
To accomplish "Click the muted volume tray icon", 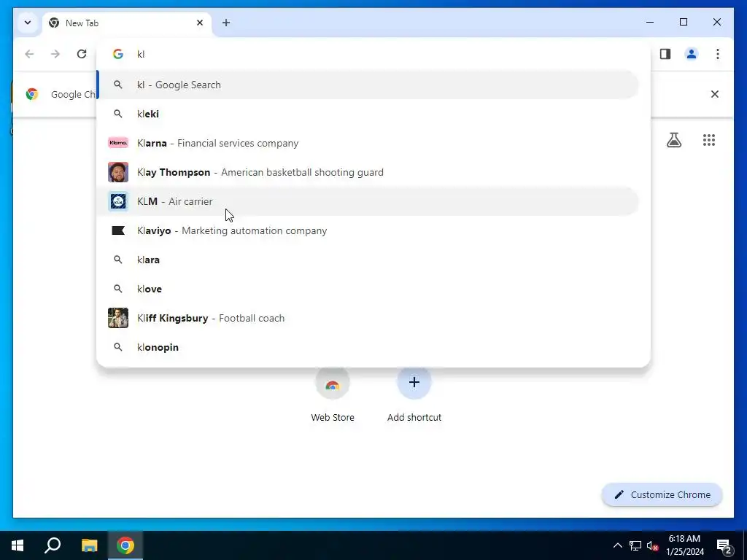I will click(653, 545).
